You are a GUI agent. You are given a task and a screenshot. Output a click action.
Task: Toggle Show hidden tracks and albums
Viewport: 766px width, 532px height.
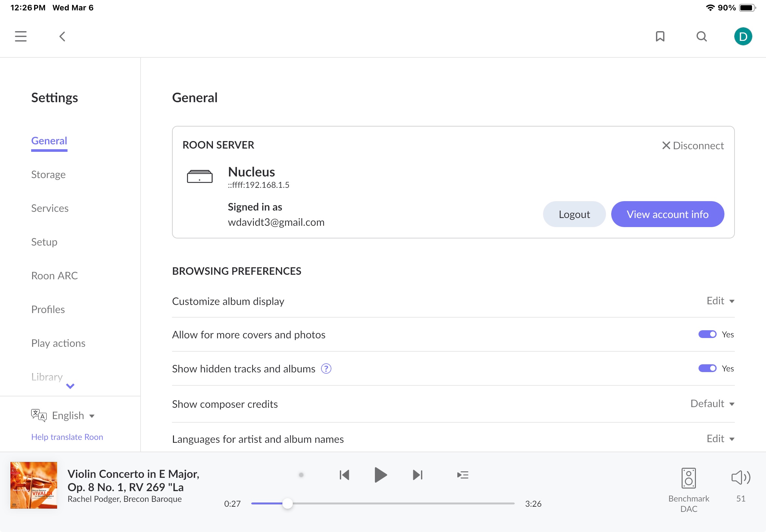point(707,368)
